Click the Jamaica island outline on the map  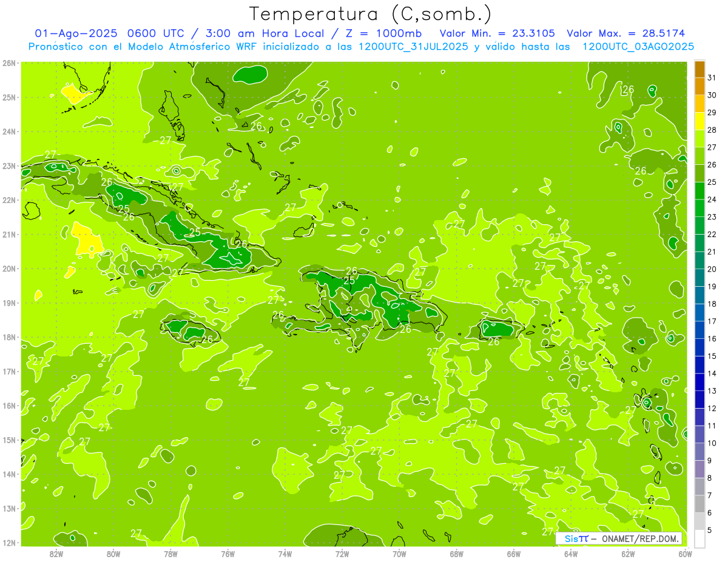190,332
